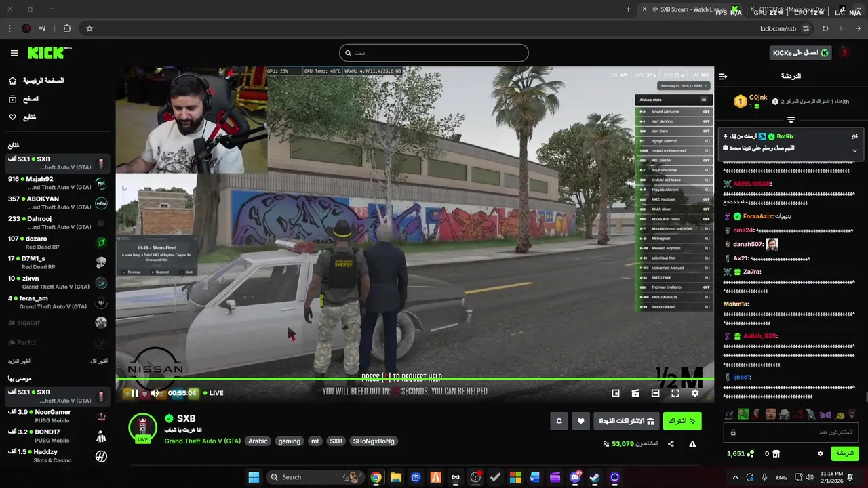Screen dimensions: 868x488
Task: Click SXB streamer avatar
Action: [x=142, y=428]
